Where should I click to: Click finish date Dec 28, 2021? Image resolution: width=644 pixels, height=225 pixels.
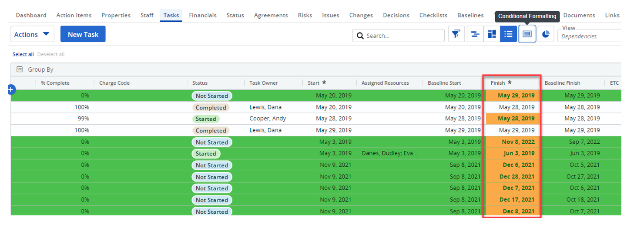click(517, 177)
